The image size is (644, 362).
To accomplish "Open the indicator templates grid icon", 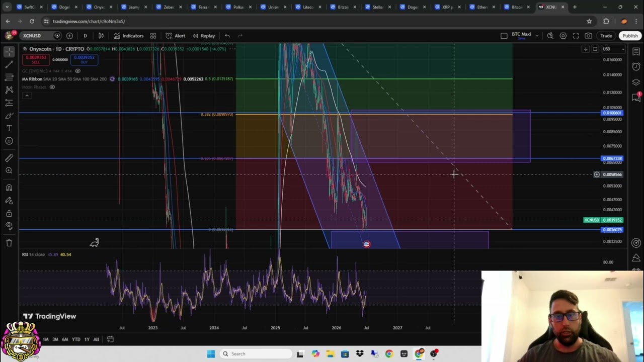I will (x=153, y=36).
